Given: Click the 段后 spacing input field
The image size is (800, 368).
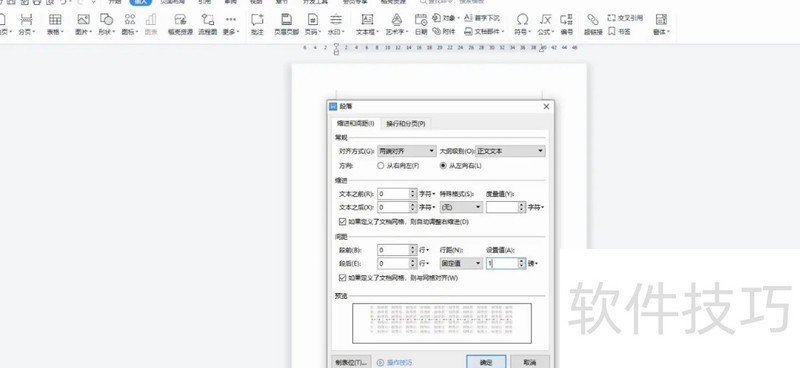Looking at the screenshot, I should 393,263.
